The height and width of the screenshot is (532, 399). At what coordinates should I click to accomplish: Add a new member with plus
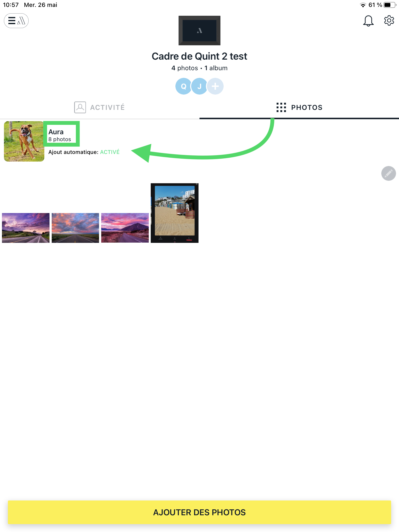pyautogui.click(x=215, y=86)
